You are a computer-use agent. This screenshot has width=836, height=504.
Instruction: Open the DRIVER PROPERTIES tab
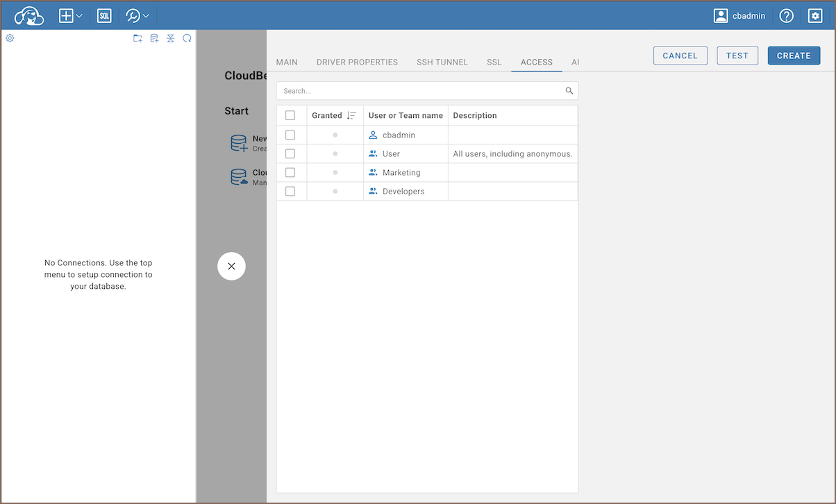coord(357,62)
